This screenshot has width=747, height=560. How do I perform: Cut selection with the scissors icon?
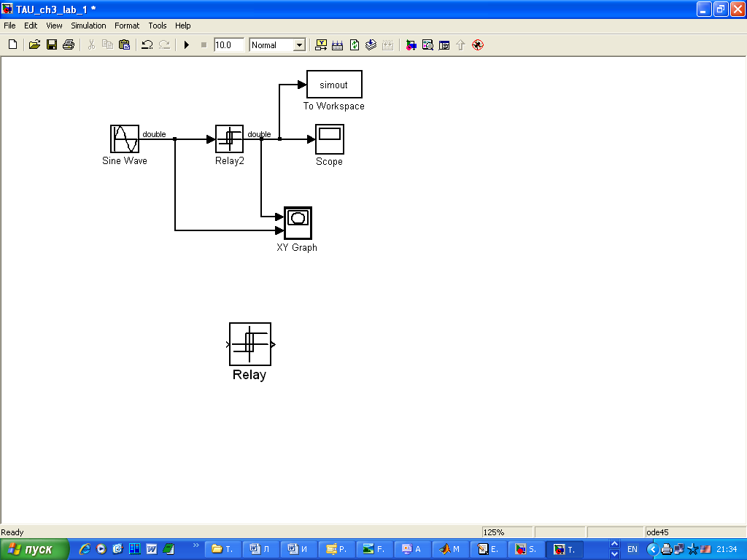(91, 44)
